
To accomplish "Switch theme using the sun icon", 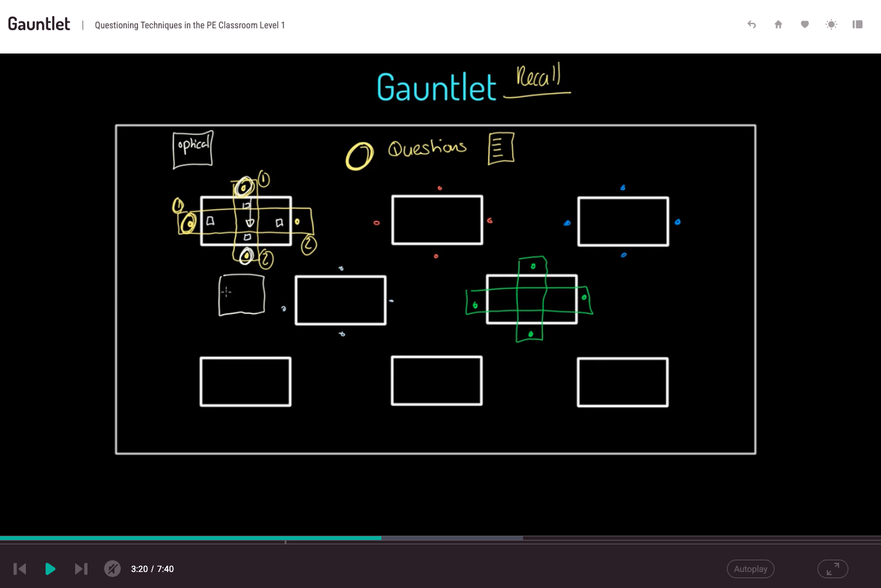I will tap(831, 25).
